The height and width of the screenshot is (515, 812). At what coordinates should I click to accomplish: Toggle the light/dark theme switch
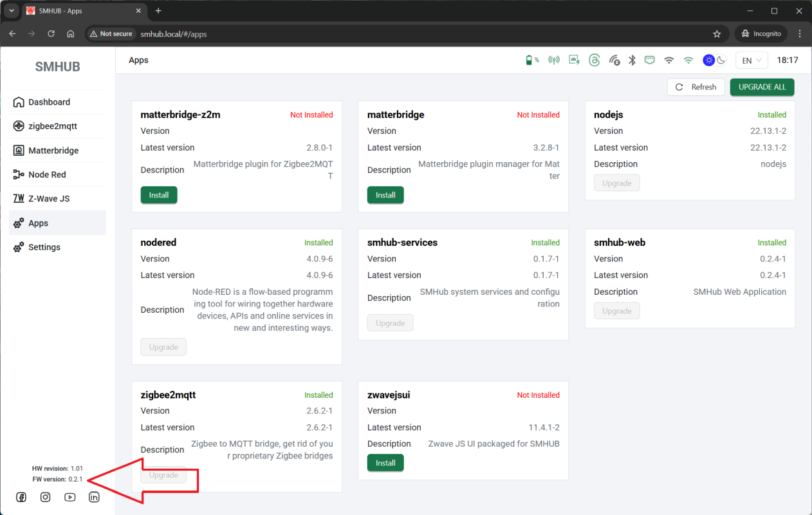pos(714,60)
